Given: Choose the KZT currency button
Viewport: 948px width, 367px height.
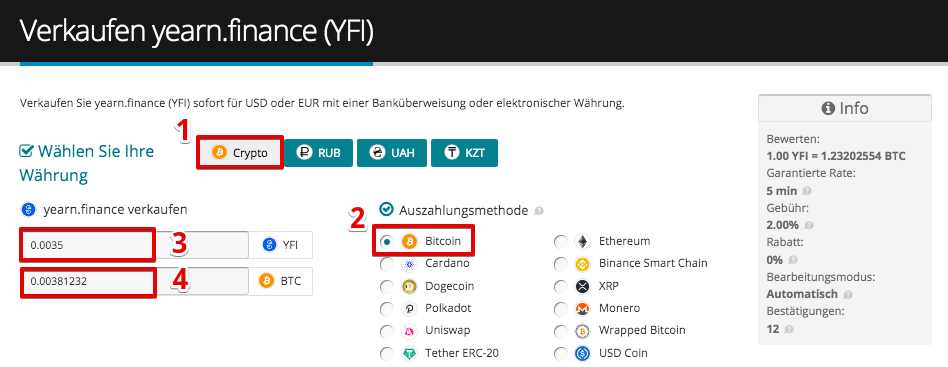Looking at the screenshot, I should pos(464,153).
